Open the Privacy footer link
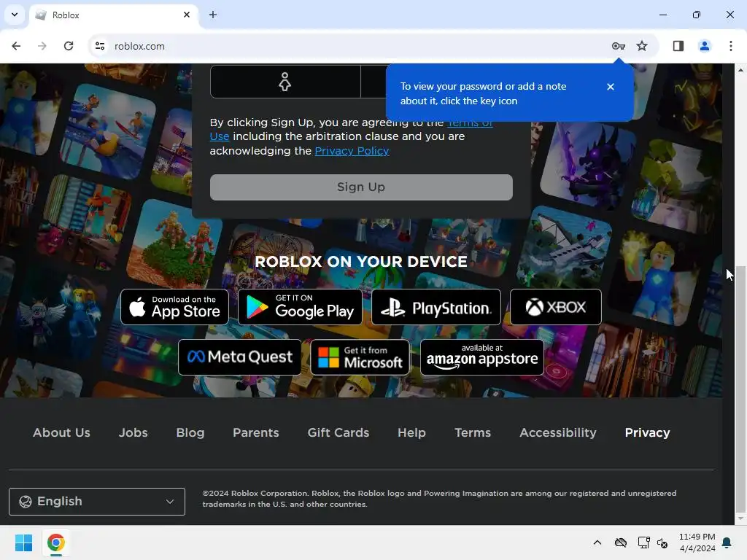 click(x=648, y=432)
